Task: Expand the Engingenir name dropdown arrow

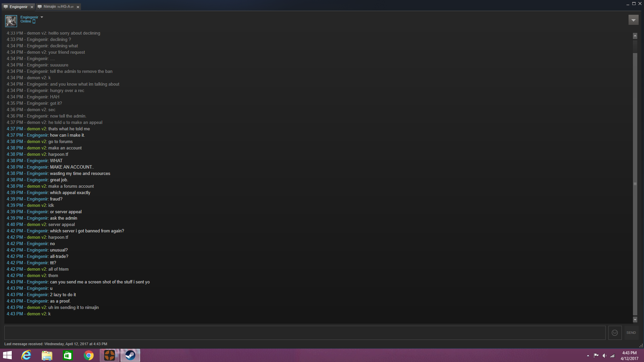Action: click(x=42, y=17)
